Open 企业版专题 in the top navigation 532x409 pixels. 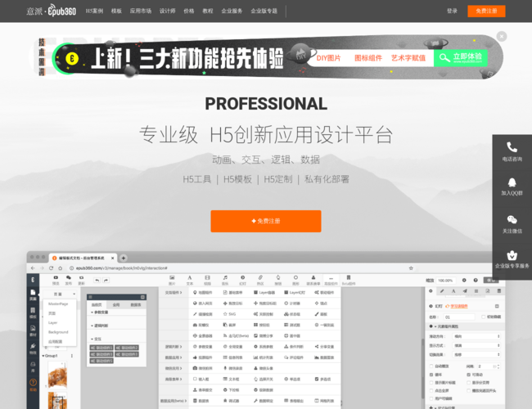264,11
